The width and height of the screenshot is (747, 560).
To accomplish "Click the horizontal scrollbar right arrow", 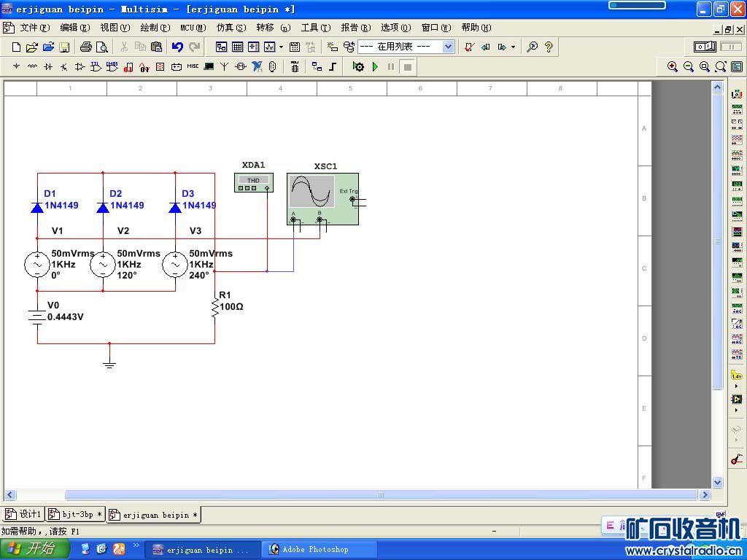I will [x=705, y=495].
